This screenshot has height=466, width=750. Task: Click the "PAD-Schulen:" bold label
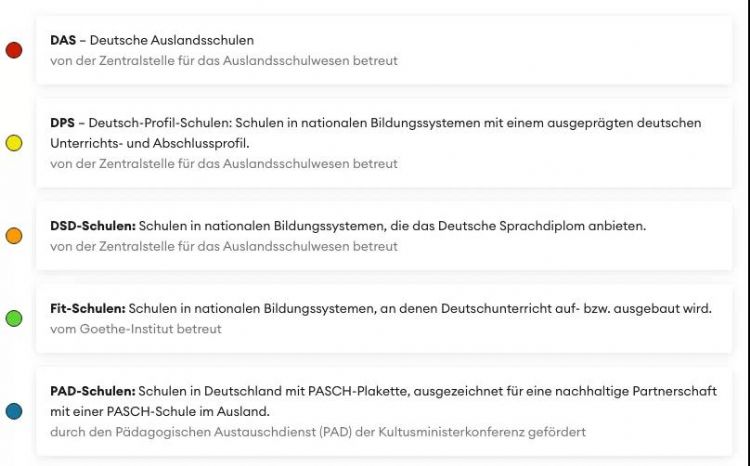pyautogui.click(x=92, y=391)
